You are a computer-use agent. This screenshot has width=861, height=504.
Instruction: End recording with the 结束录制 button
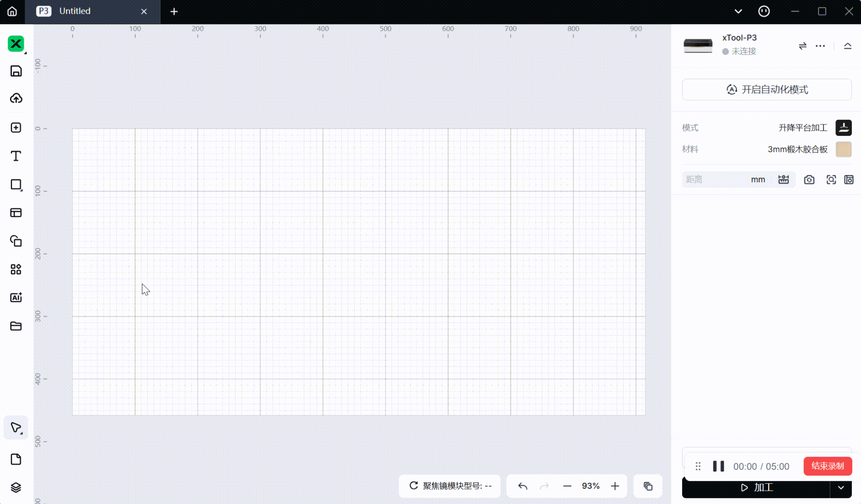coord(828,466)
